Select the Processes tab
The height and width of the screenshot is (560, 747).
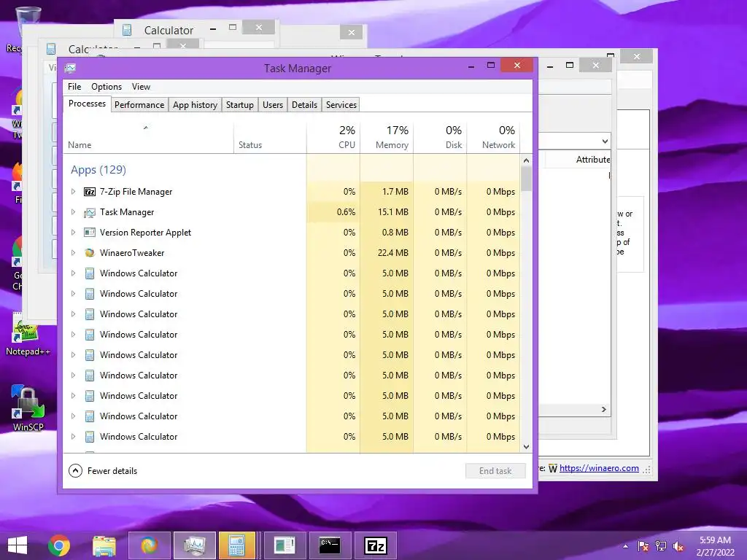click(x=88, y=104)
